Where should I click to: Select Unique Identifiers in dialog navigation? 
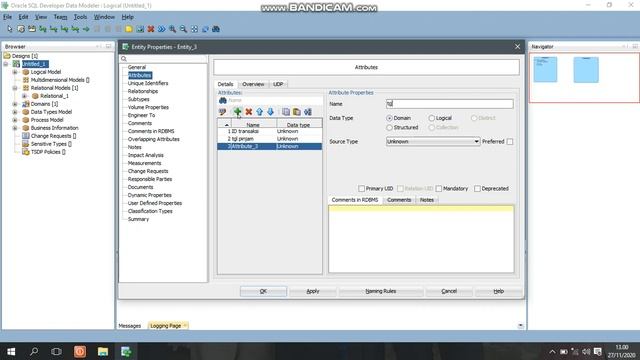click(148, 83)
